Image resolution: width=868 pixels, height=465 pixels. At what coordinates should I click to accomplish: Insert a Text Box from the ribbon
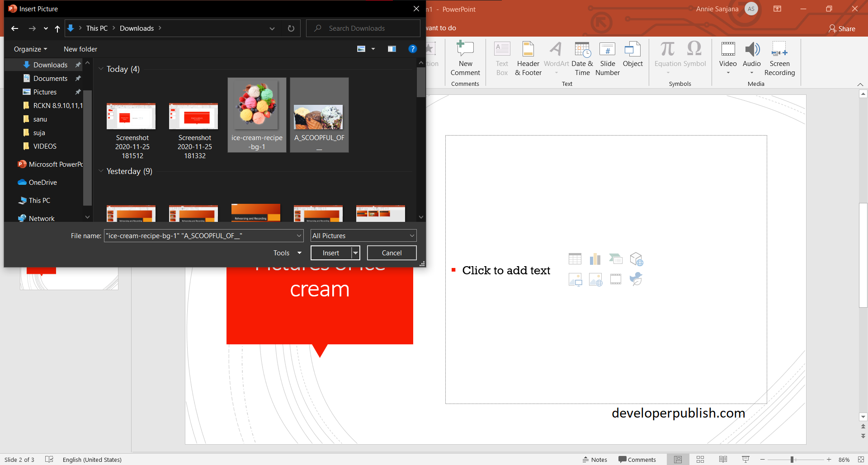[502, 59]
